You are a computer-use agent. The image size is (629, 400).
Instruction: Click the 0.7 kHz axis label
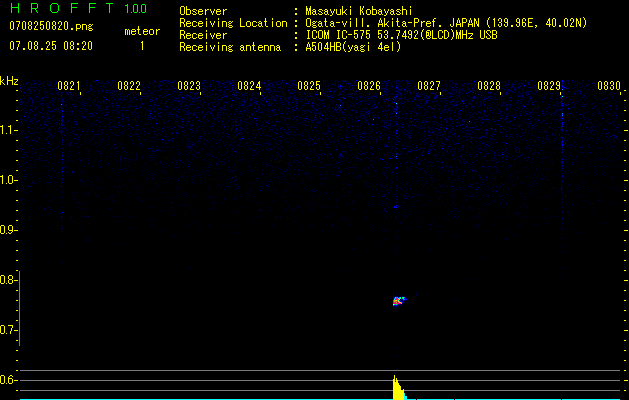point(9,330)
